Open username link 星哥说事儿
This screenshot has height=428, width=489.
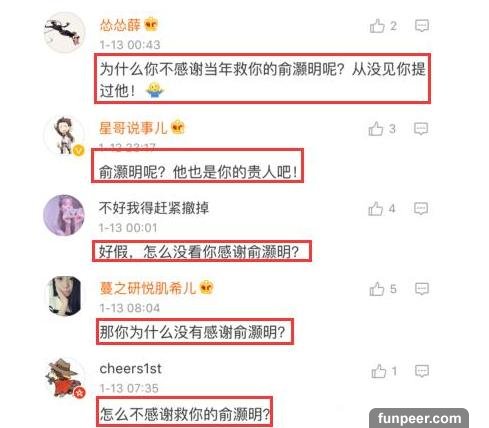(133, 128)
